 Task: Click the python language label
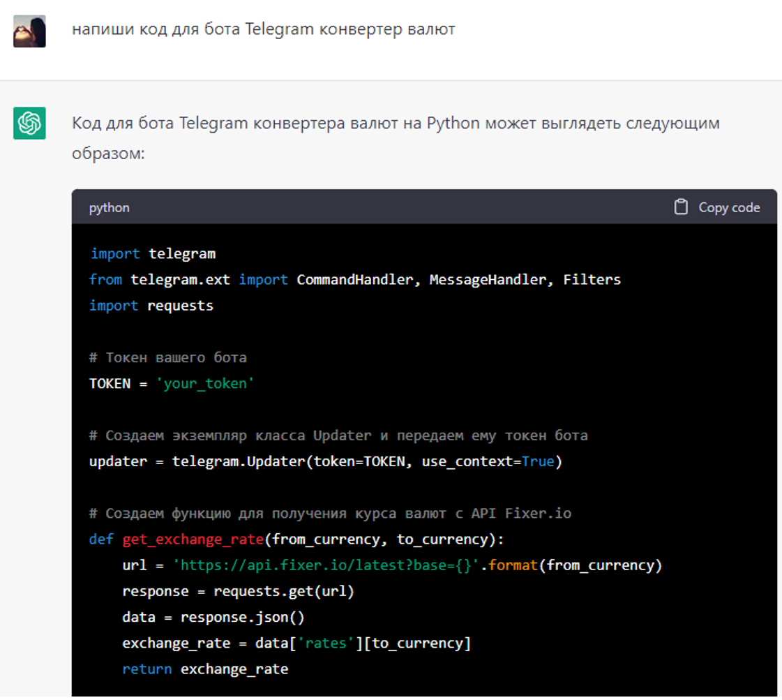click(x=110, y=207)
